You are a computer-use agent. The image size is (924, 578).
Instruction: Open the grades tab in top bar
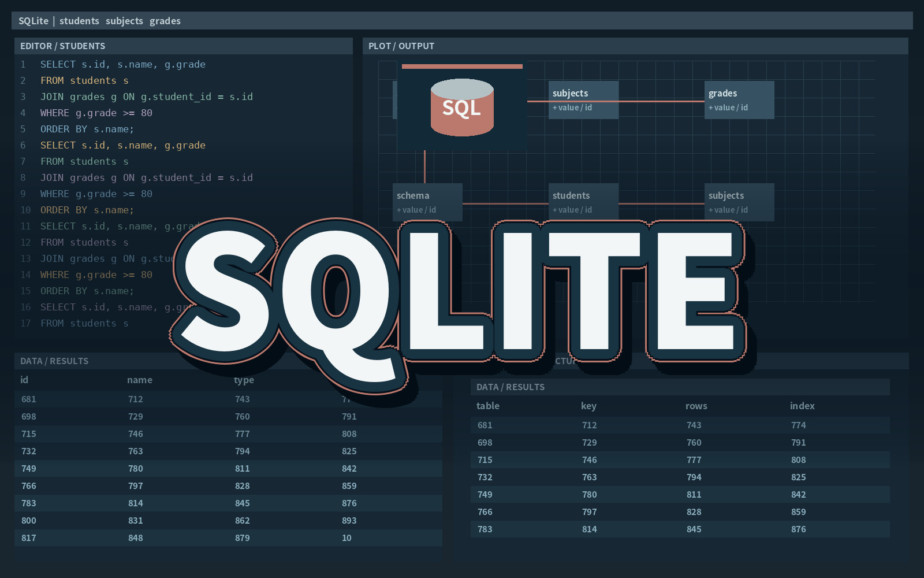(x=165, y=21)
